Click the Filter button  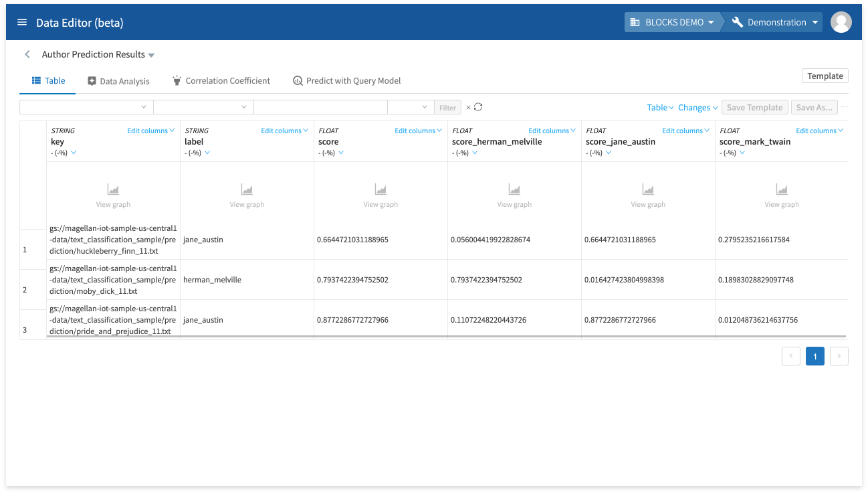(x=447, y=107)
